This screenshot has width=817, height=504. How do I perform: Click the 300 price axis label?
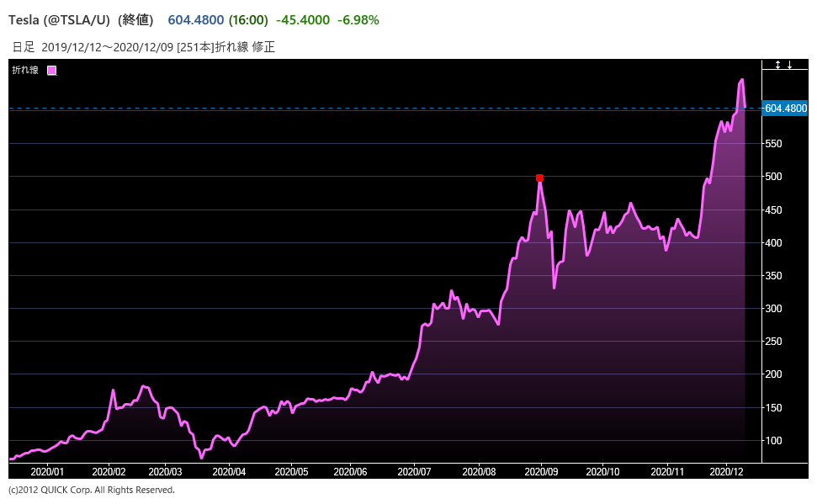(774, 309)
